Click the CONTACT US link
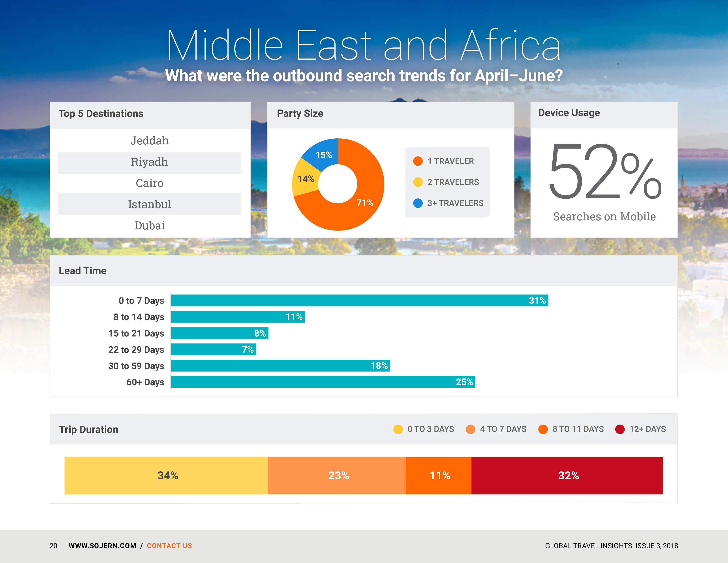 (169, 546)
